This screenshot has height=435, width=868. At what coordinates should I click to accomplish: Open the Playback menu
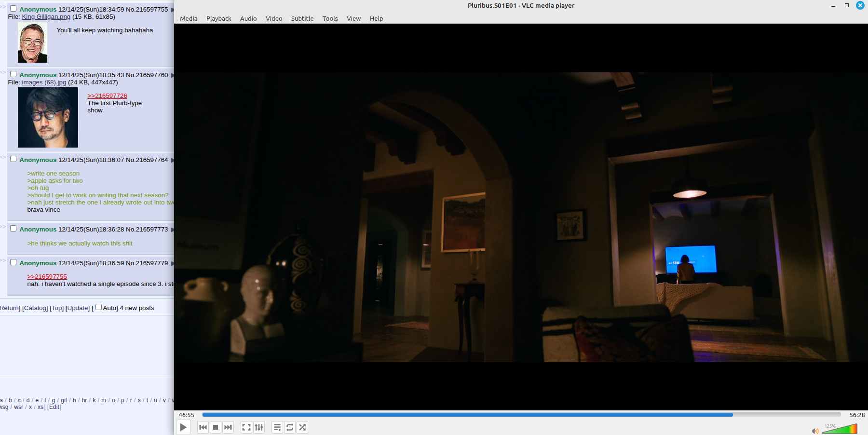[x=219, y=19]
